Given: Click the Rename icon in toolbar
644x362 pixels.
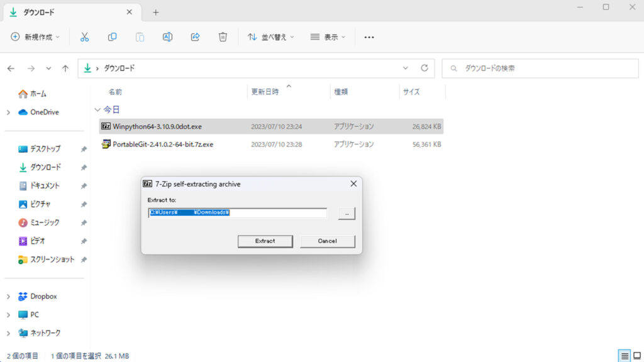Looking at the screenshot, I should pos(167,37).
